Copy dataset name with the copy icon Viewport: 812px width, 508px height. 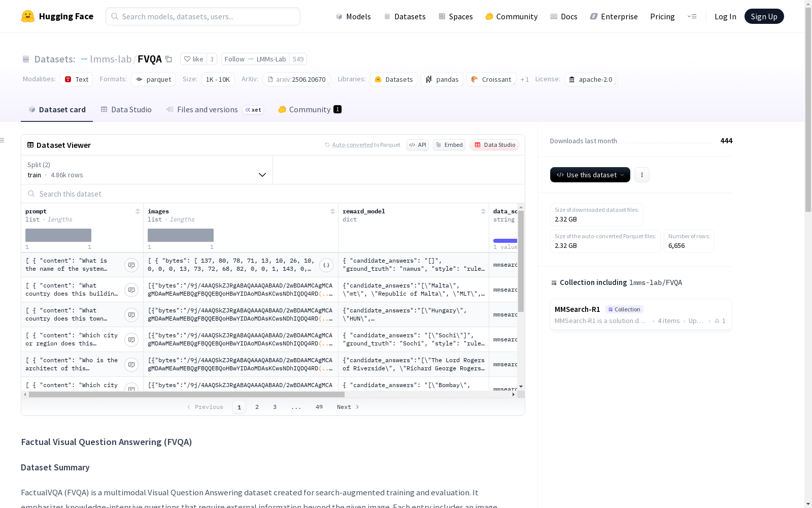169,59
